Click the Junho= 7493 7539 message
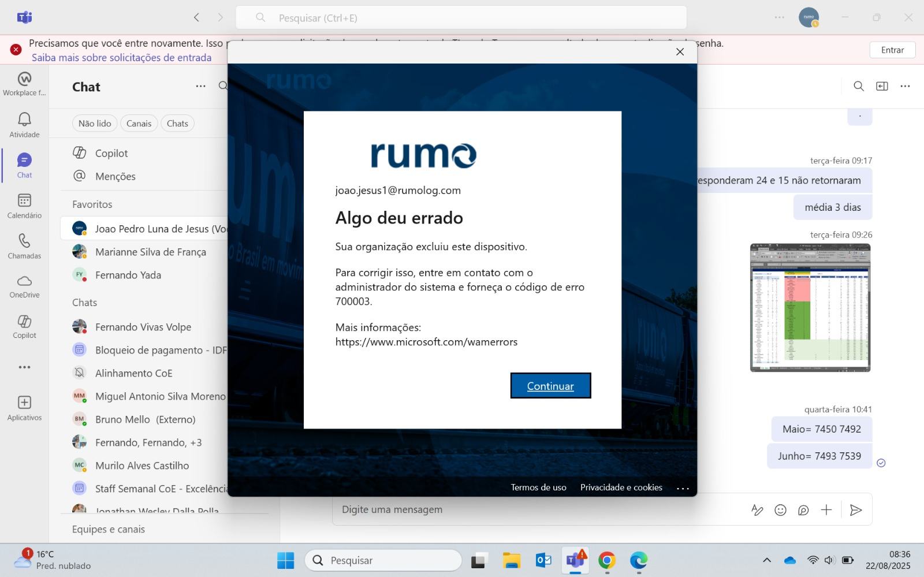The image size is (924, 577). [819, 456]
